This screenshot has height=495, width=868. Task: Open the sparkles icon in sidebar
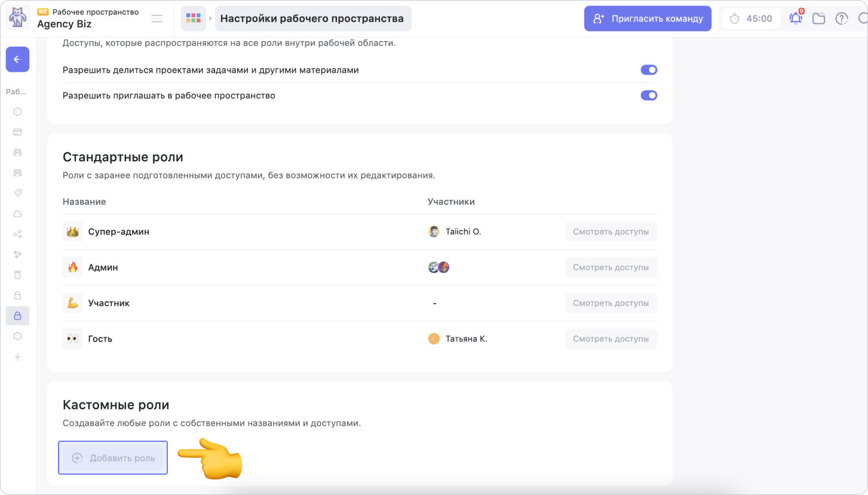(17, 254)
